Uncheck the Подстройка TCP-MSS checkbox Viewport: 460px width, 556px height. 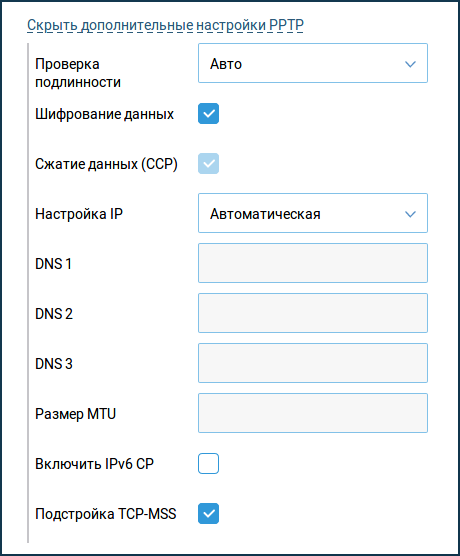209,513
